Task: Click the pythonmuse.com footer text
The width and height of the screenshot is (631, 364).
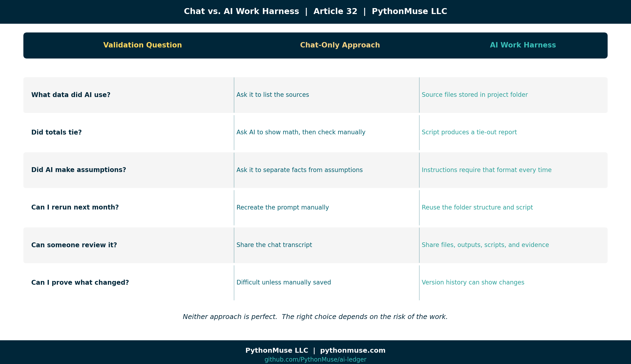Action: click(353, 350)
